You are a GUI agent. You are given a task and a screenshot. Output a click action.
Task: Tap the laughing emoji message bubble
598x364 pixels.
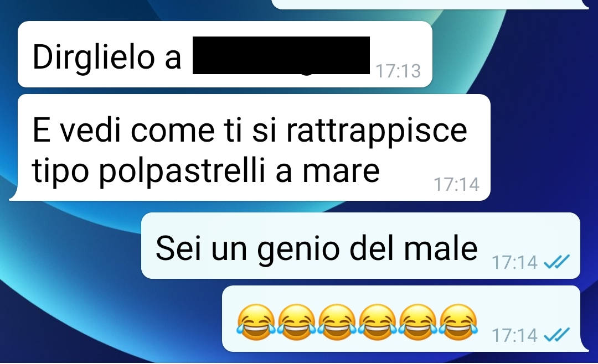pyautogui.click(x=404, y=319)
